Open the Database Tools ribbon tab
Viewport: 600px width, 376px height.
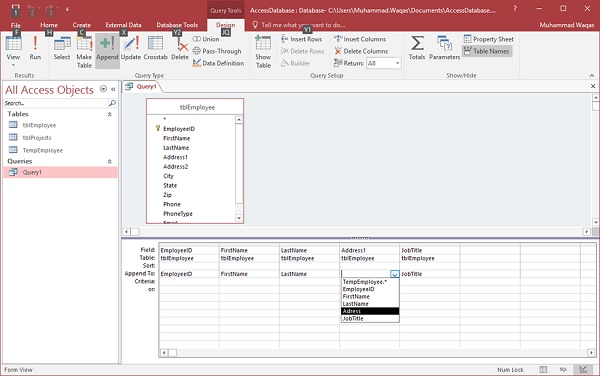click(177, 25)
